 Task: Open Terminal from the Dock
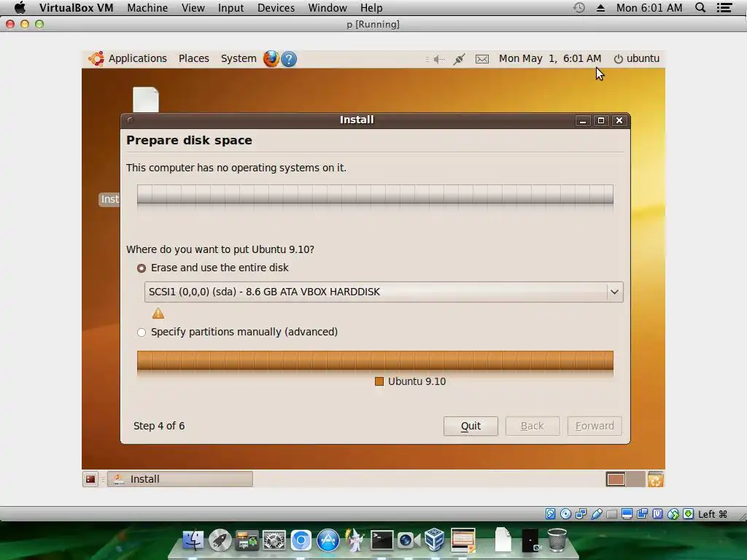(382, 540)
